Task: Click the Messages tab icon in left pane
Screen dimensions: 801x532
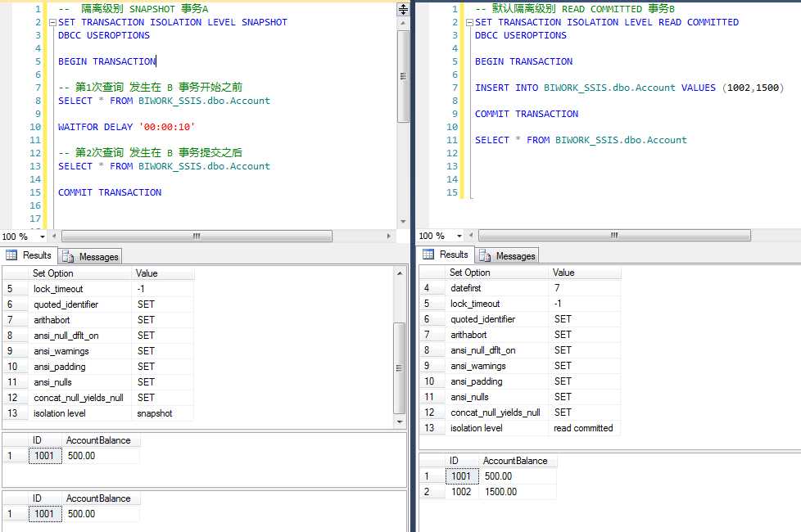Action: (x=69, y=257)
